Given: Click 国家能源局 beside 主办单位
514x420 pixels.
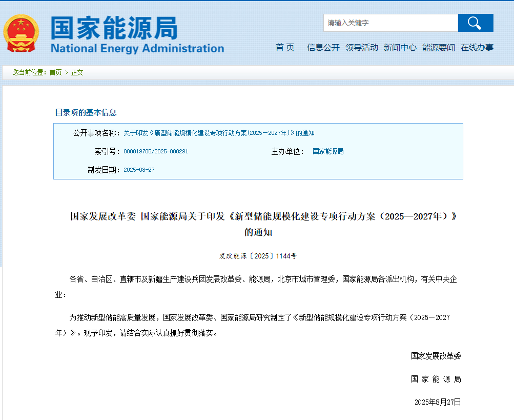Looking at the screenshot, I should click(x=328, y=152).
